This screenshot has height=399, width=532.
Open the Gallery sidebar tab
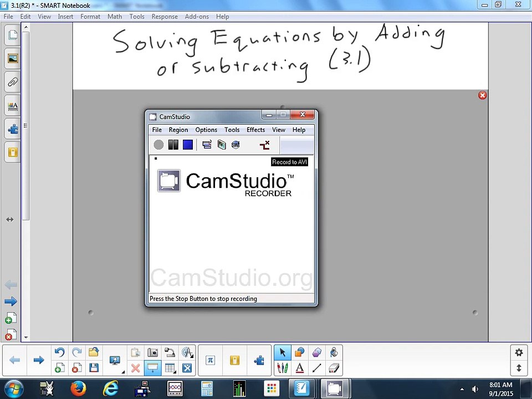13,58
